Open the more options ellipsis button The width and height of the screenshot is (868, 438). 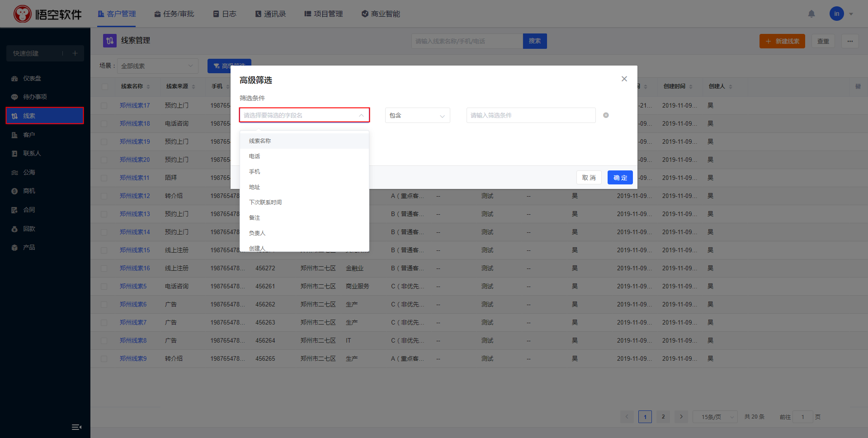850,41
